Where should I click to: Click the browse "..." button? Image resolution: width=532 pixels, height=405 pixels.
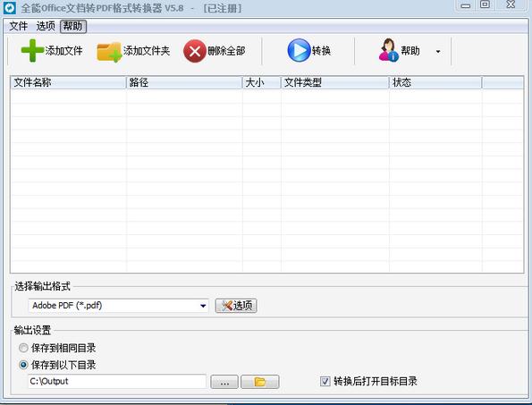click(224, 382)
